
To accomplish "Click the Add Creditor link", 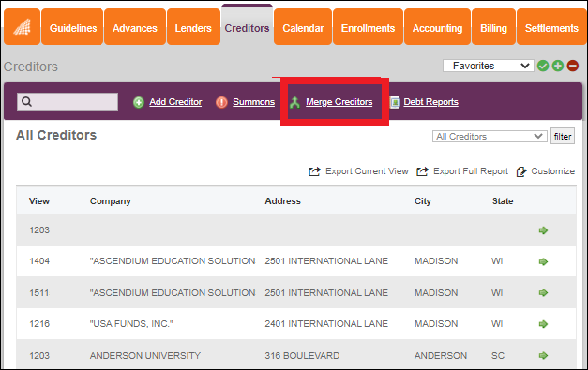I will click(175, 102).
